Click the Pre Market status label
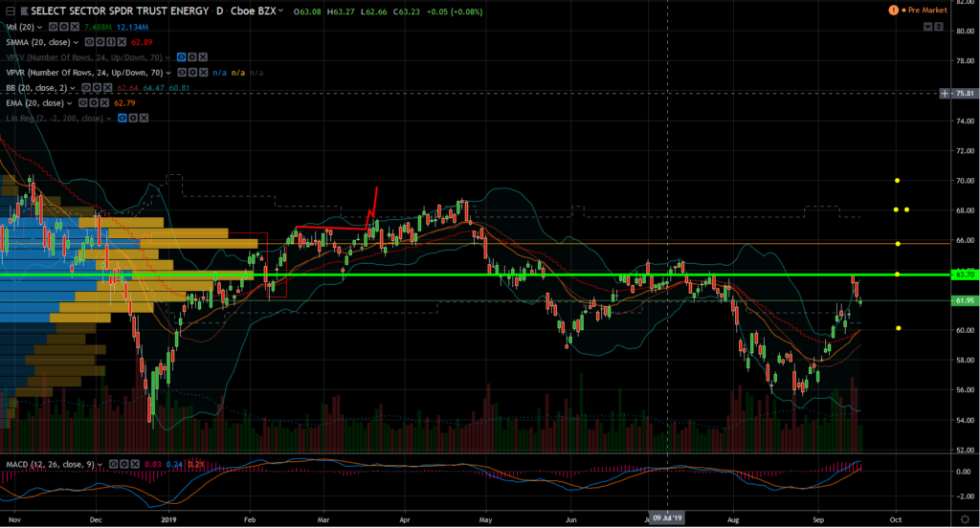This screenshot has height=528, width=980. click(927, 10)
